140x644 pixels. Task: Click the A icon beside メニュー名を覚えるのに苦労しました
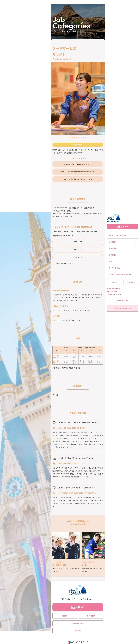coord(54,428)
